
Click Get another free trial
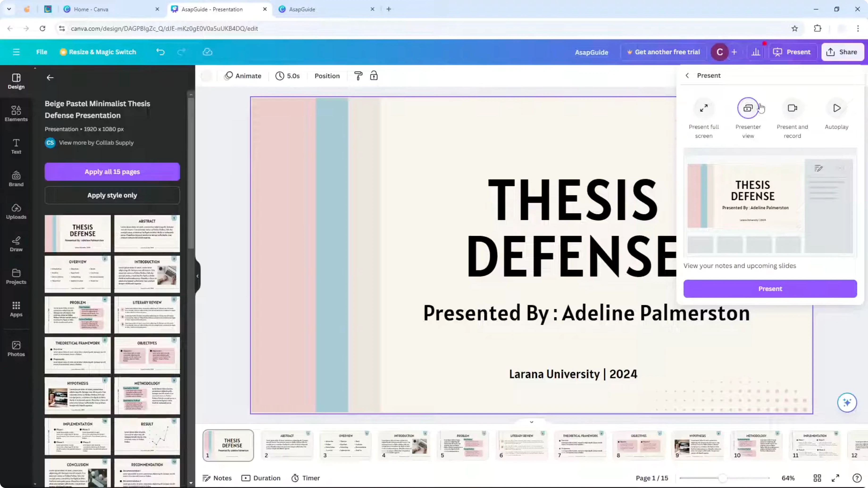(x=663, y=52)
